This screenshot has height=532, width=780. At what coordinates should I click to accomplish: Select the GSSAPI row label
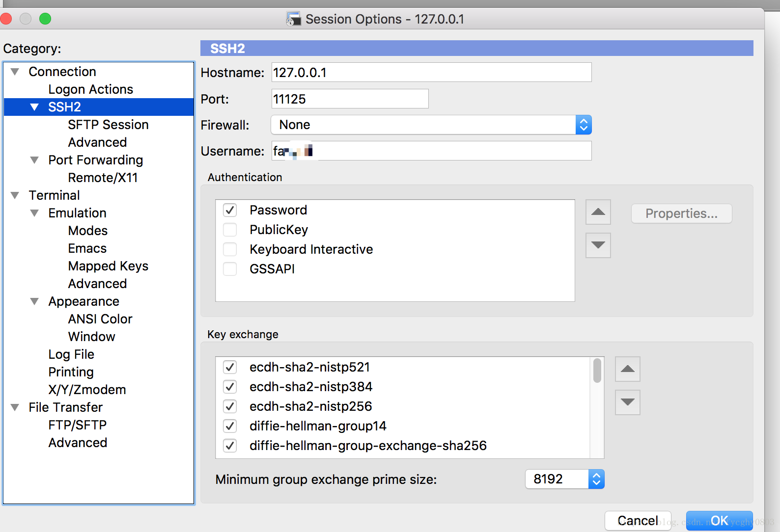point(272,269)
